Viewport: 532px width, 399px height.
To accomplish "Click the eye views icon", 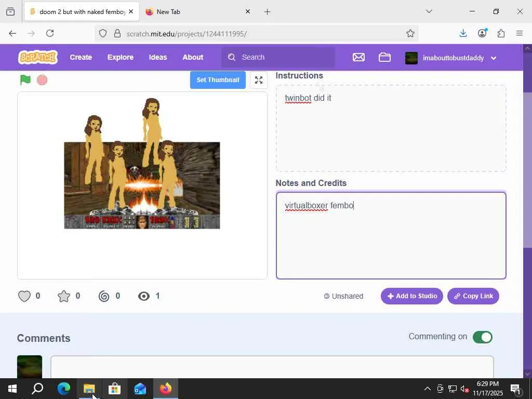I will click(144, 296).
